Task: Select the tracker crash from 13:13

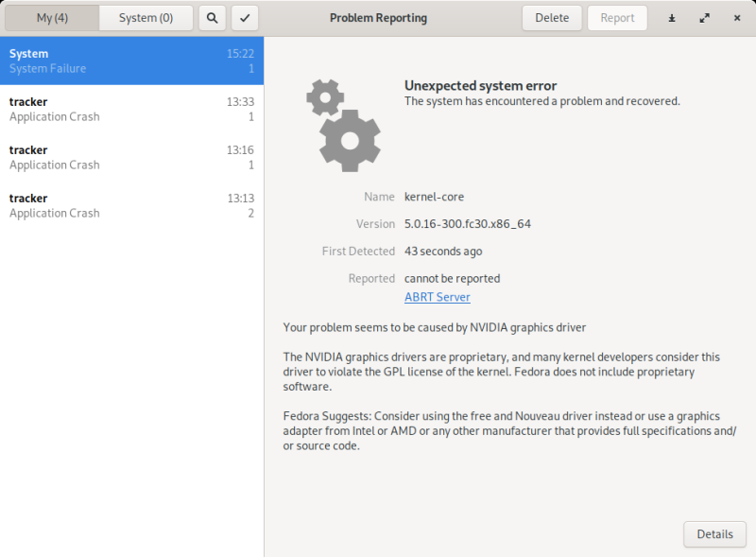Action: 131,206
